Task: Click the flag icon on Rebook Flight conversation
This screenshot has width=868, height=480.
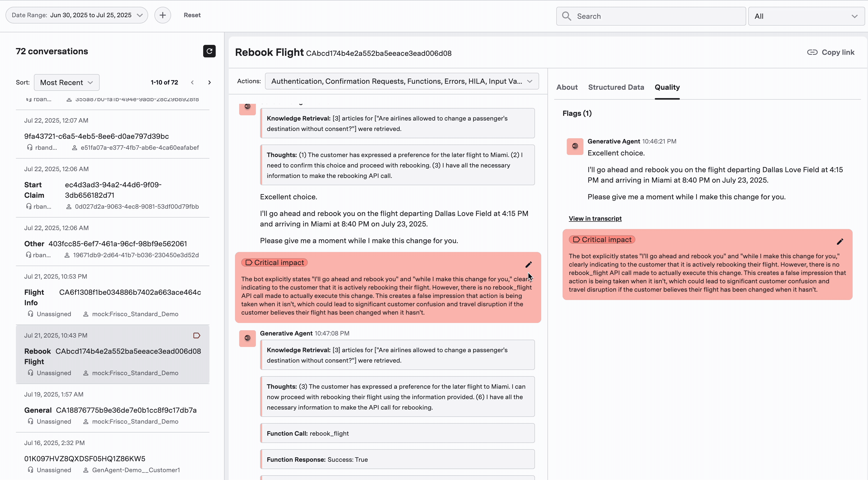Action: click(x=197, y=335)
